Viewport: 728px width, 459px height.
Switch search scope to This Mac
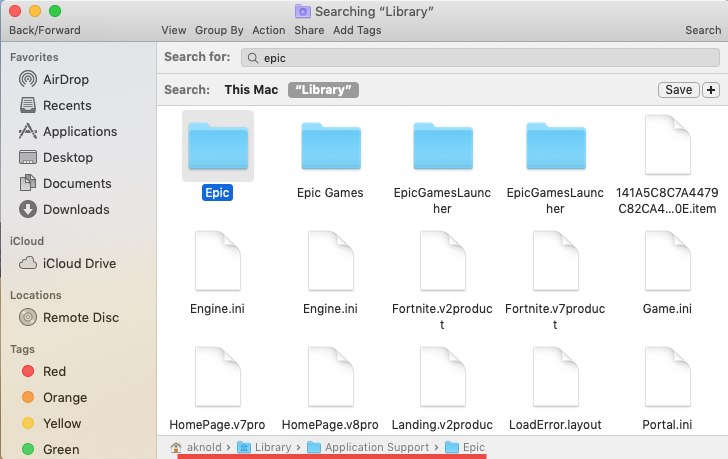(x=251, y=90)
